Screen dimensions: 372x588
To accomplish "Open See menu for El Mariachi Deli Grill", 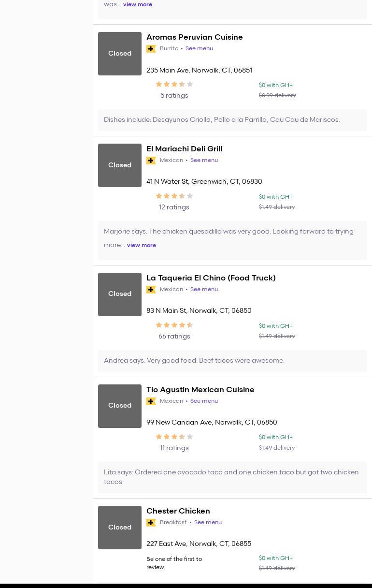I will [204, 160].
